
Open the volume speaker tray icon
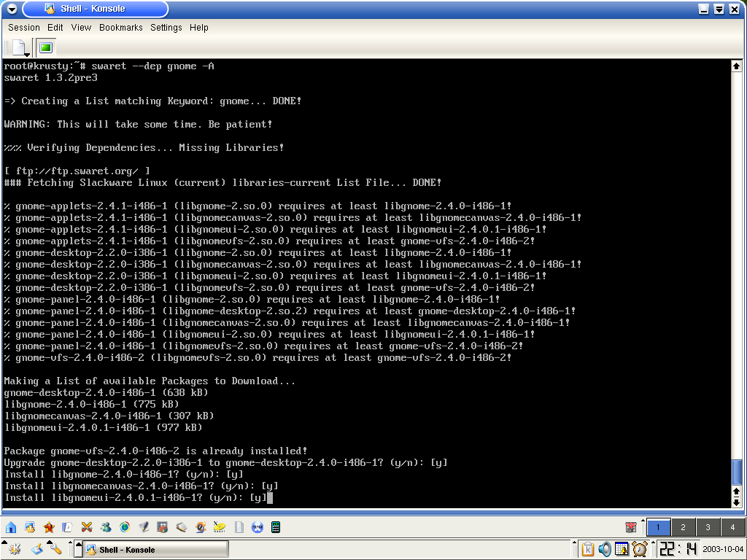pyautogui.click(x=605, y=550)
